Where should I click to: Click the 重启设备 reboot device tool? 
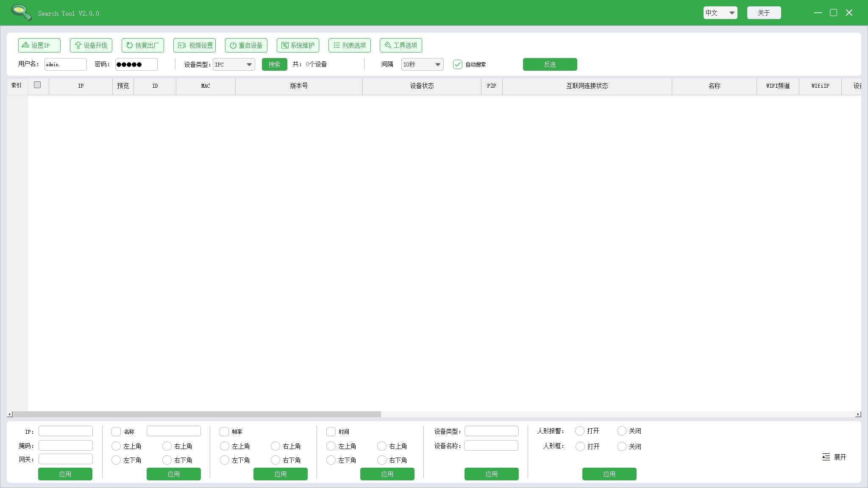pyautogui.click(x=246, y=45)
